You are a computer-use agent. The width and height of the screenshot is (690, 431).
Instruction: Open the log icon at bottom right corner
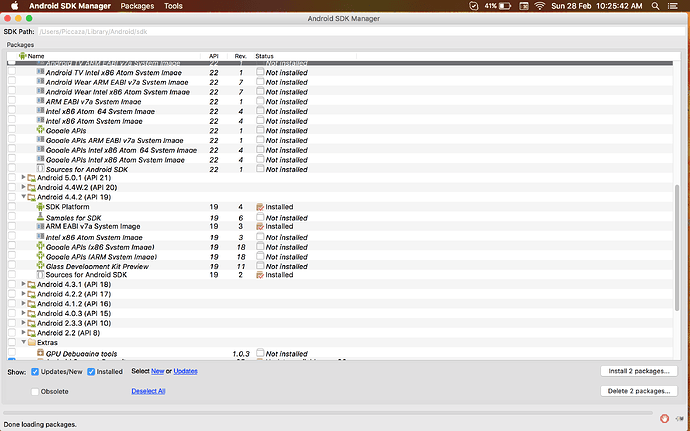[x=679, y=419]
